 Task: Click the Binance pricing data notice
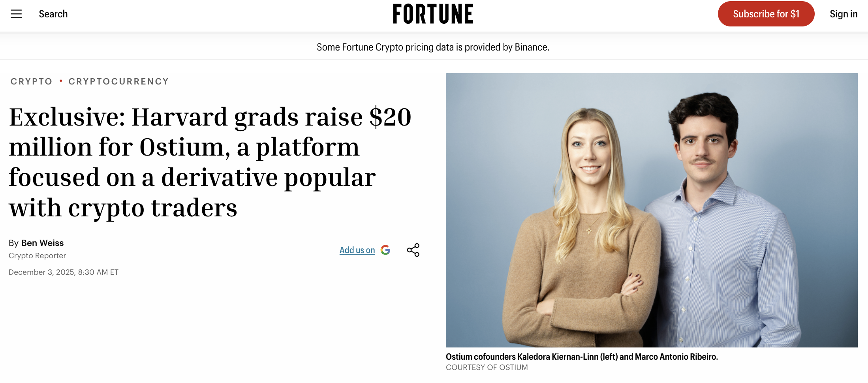(433, 47)
